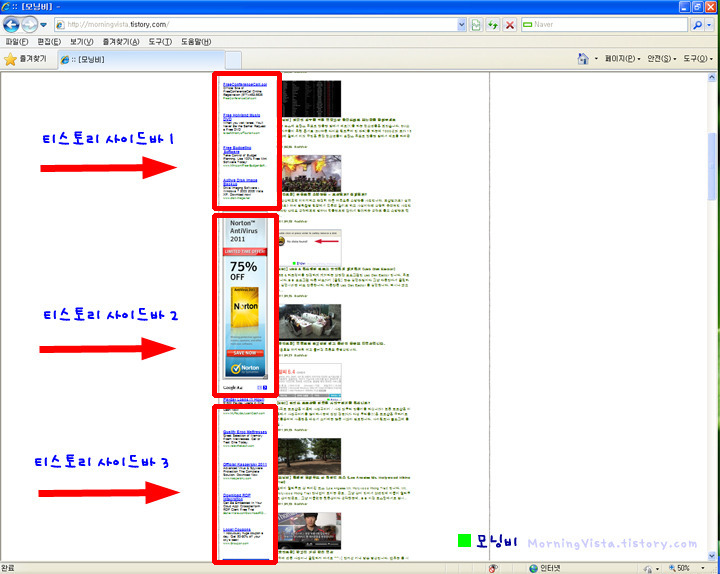Open the Free Budgeting Software ad link
The image size is (720, 574).
[237, 149]
